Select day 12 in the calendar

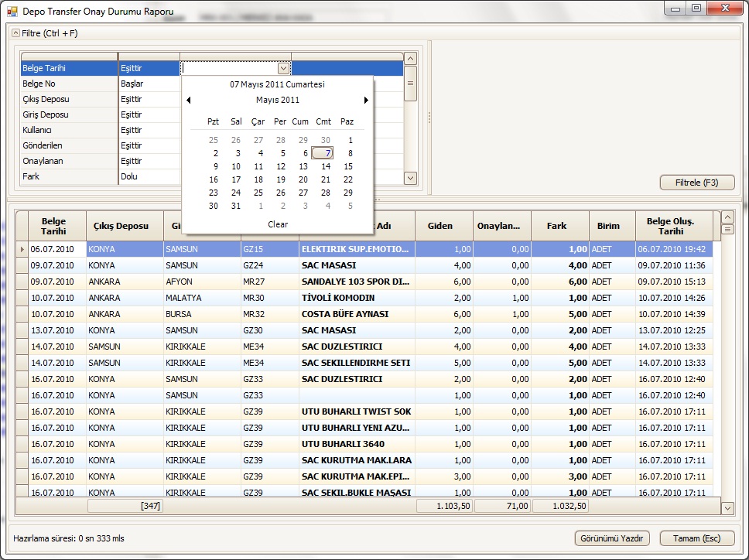coord(281,166)
